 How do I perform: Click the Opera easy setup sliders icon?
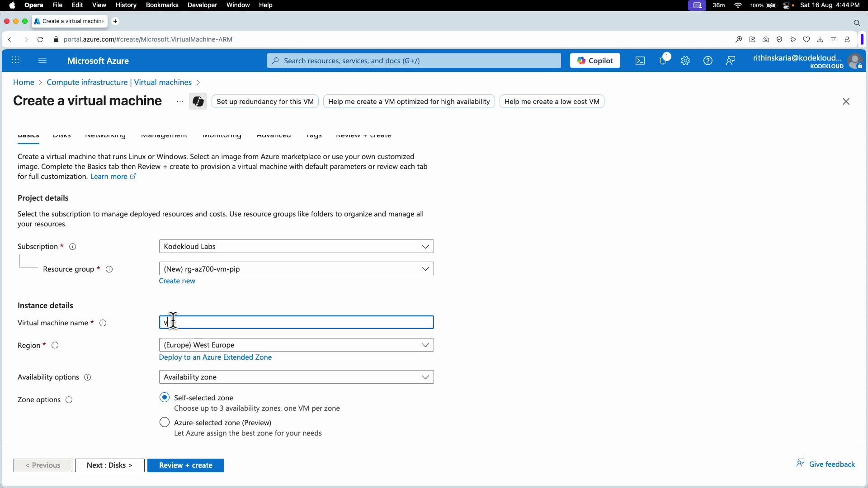(834, 40)
